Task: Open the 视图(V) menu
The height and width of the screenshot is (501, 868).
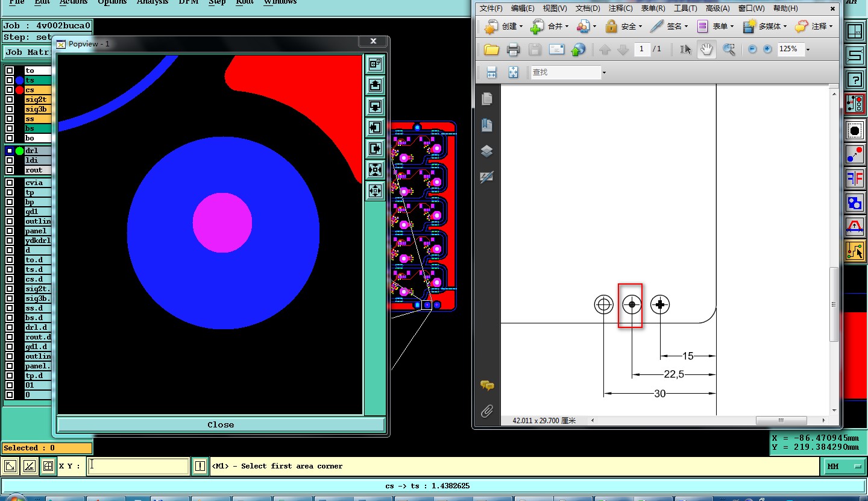Action: tap(555, 8)
